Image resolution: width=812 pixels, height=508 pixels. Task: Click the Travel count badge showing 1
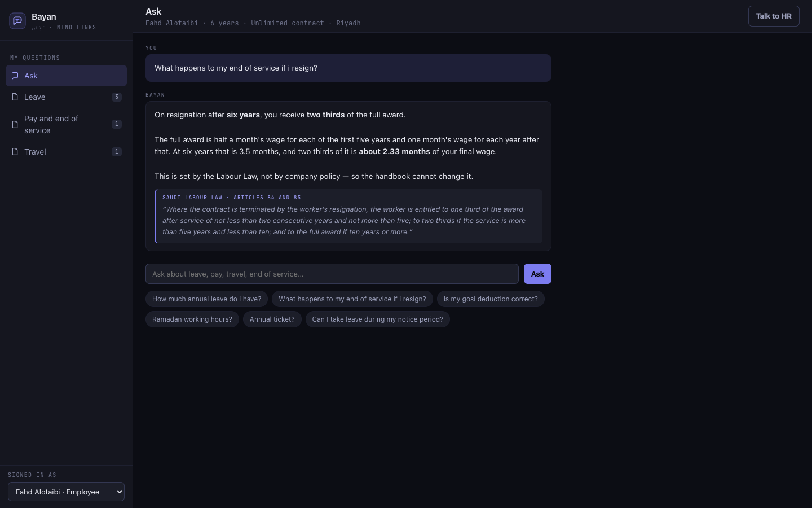[117, 152]
